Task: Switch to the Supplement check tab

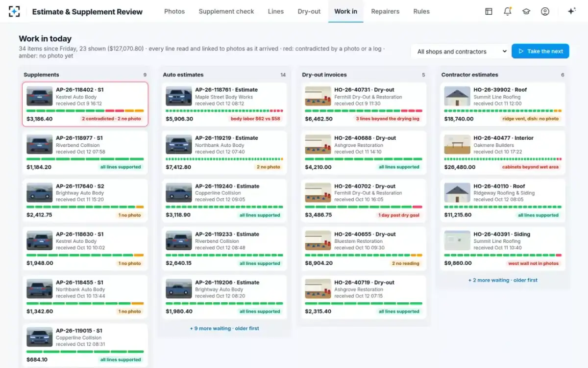Action: [226, 11]
